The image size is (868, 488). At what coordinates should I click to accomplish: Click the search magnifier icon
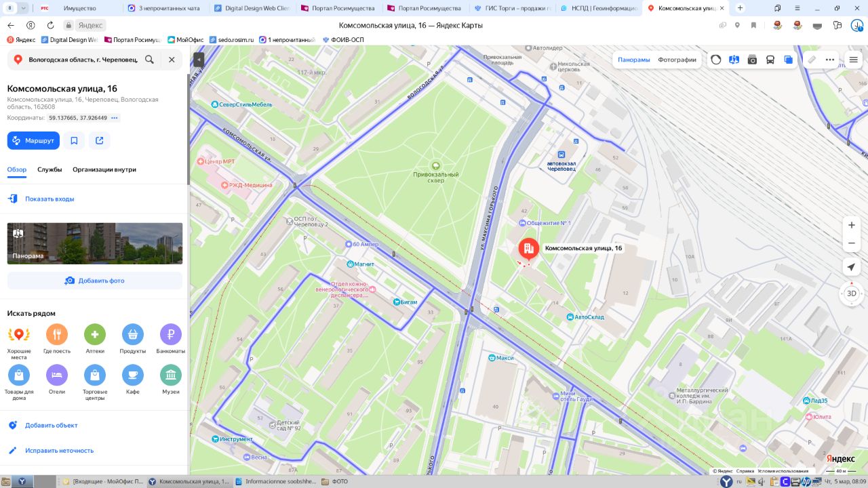tap(149, 60)
